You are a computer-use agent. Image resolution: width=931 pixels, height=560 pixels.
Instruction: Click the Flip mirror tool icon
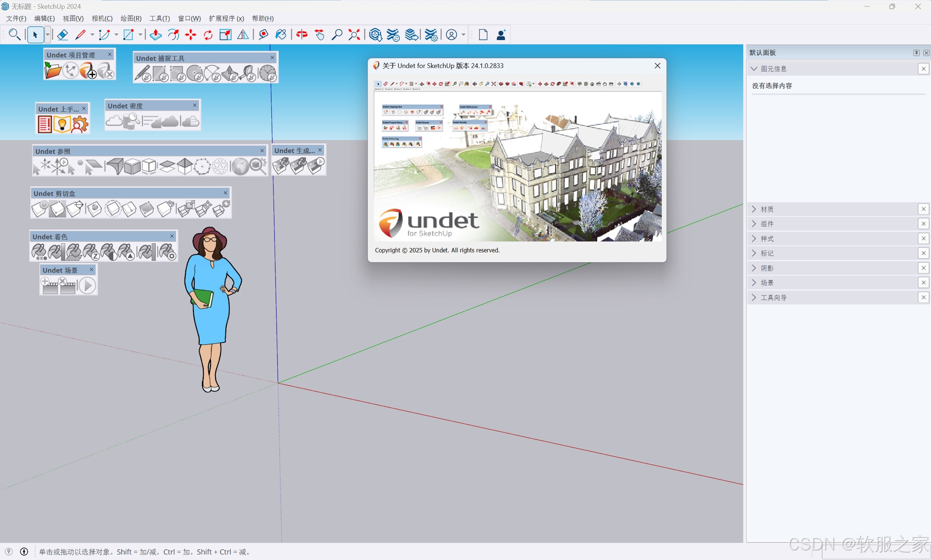[x=243, y=35]
